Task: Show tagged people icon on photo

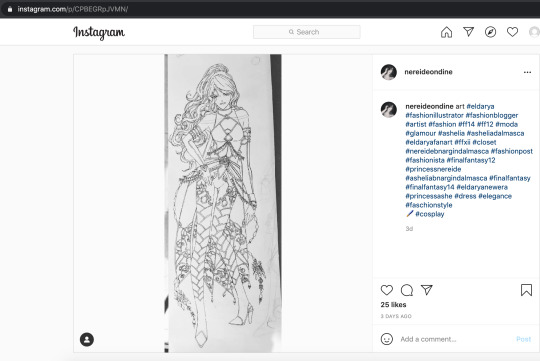Action: [x=87, y=339]
